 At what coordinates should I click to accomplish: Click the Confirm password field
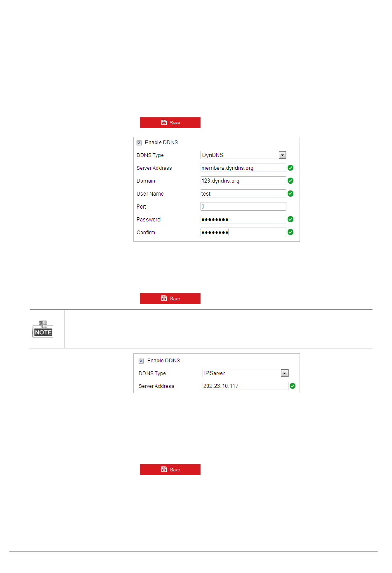point(243,232)
